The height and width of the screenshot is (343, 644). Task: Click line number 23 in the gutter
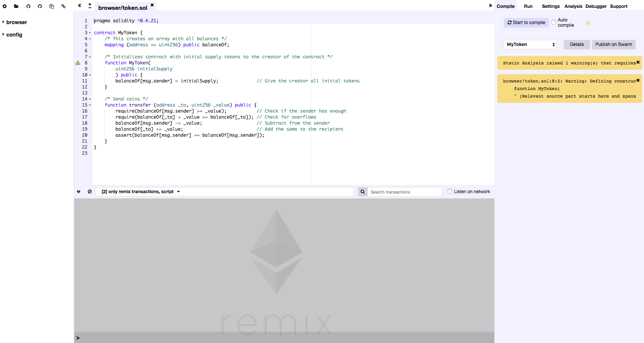(x=85, y=153)
